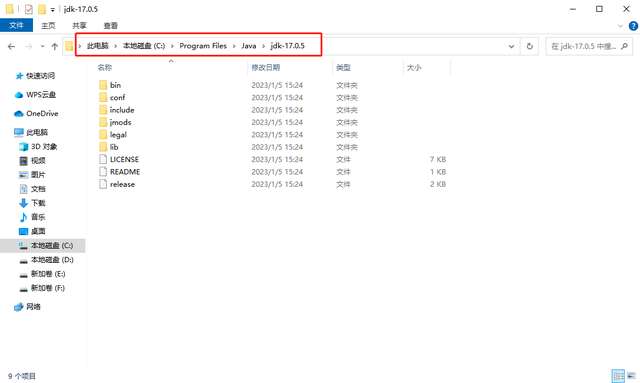The height and width of the screenshot is (383, 640).
Task: Expand the ribbon chevron
Action: 620,26
